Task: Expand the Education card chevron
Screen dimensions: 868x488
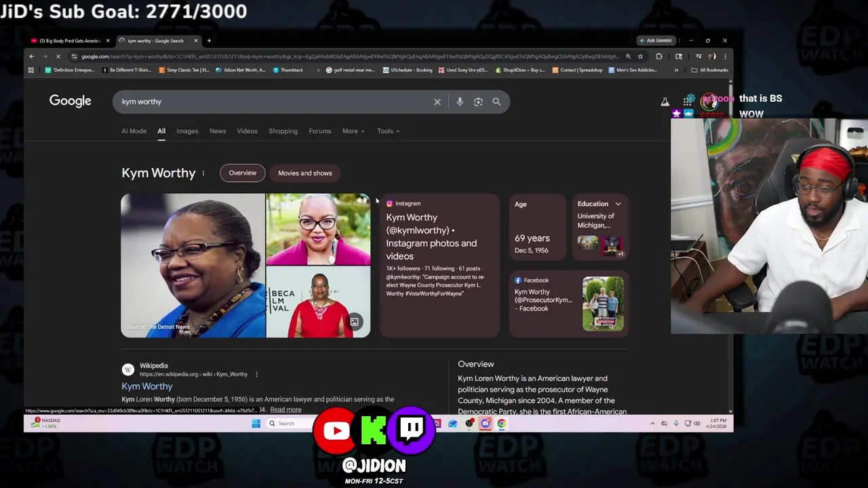Action: pos(618,204)
